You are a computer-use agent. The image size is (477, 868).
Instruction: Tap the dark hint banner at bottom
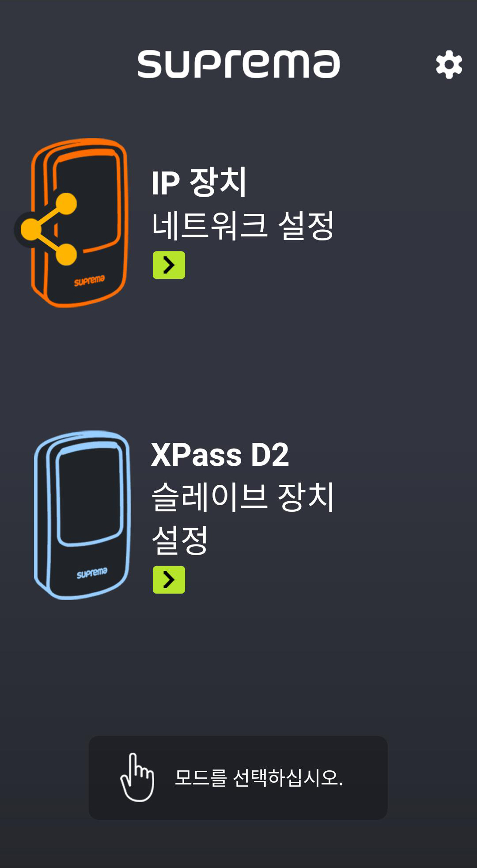pyautogui.click(x=238, y=778)
